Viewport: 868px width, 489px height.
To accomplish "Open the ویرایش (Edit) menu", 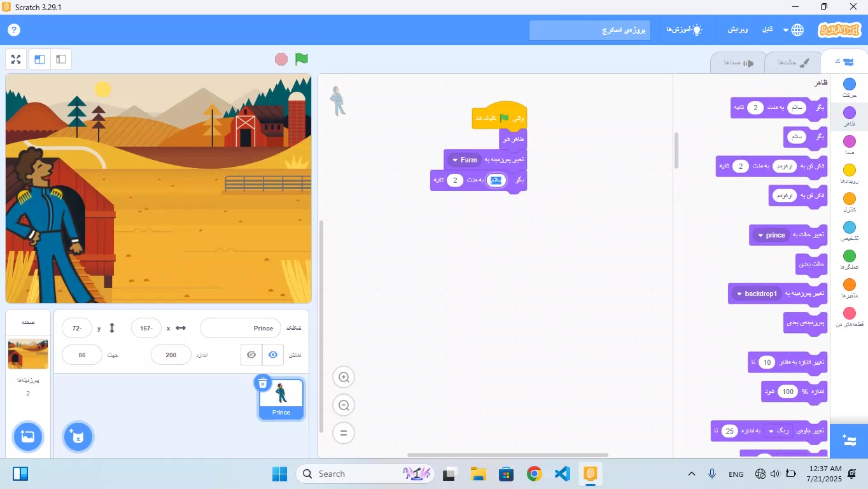I will click(738, 30).
